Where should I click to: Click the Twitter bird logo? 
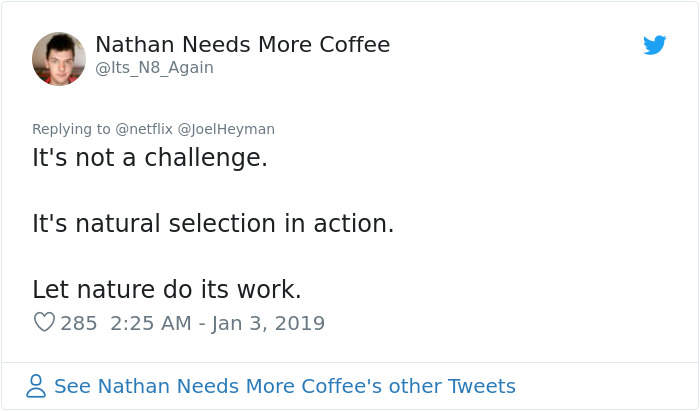point(655,45)
